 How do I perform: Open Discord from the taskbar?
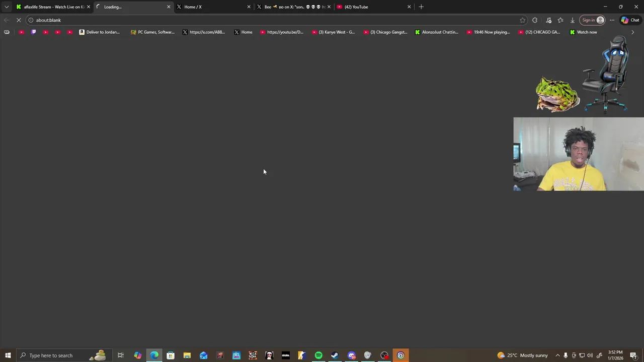351,355
